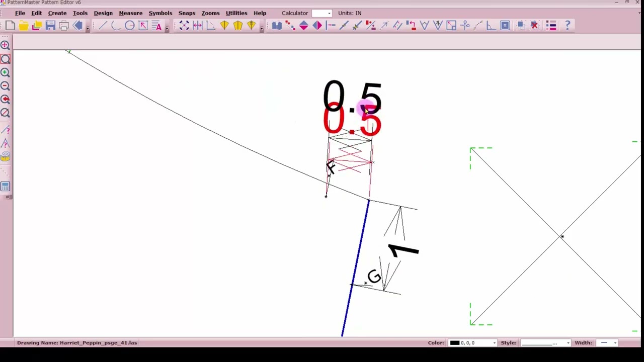The image size is (644, 362).
Task: Open the Design menu
Action: [103, 13]
